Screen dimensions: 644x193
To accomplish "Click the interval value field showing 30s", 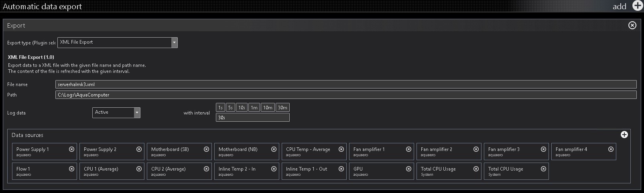I will pos(252,118).
